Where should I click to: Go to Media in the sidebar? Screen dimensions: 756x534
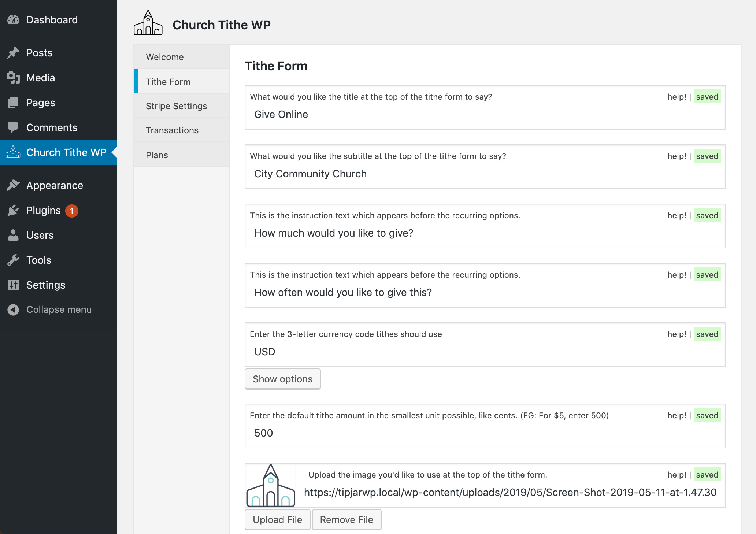(59, 78)
